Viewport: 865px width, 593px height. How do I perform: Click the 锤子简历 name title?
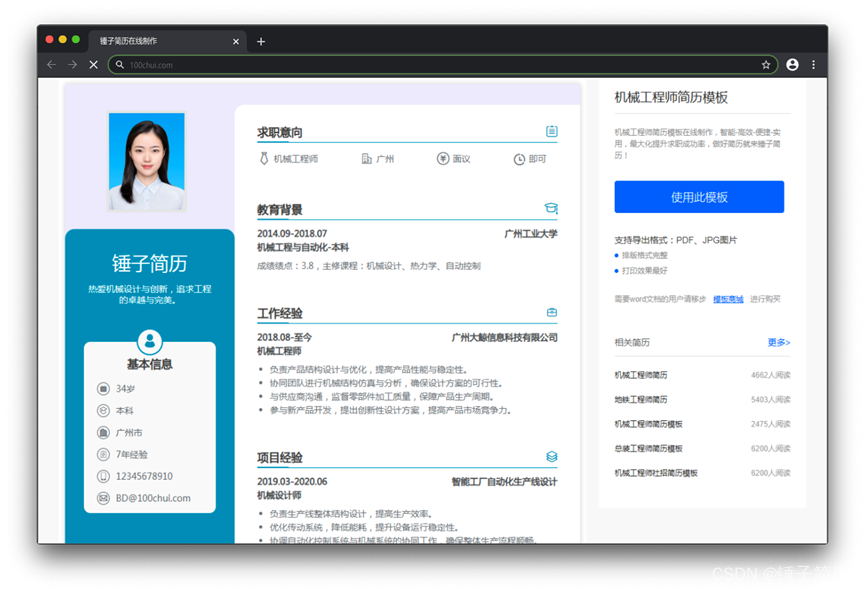(149, 264)
